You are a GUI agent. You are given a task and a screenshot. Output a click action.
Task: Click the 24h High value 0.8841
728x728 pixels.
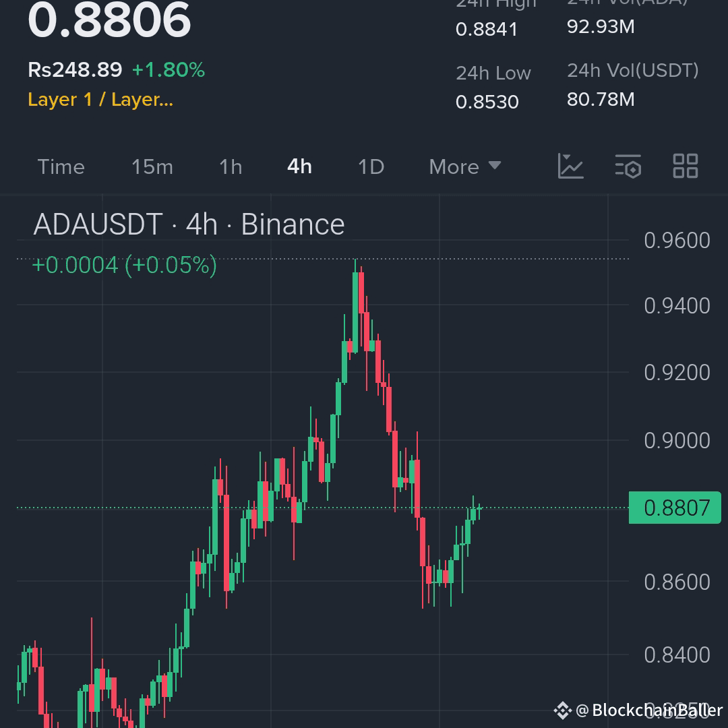point(487,29)
